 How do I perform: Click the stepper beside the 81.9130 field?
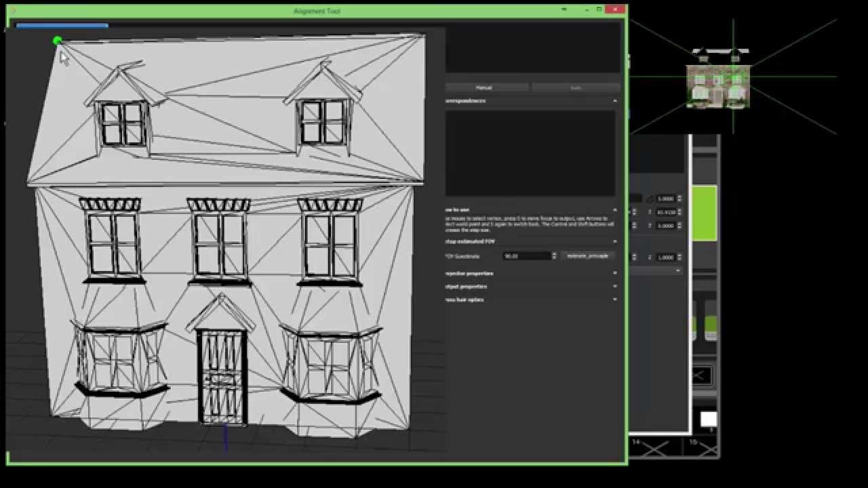679,212
